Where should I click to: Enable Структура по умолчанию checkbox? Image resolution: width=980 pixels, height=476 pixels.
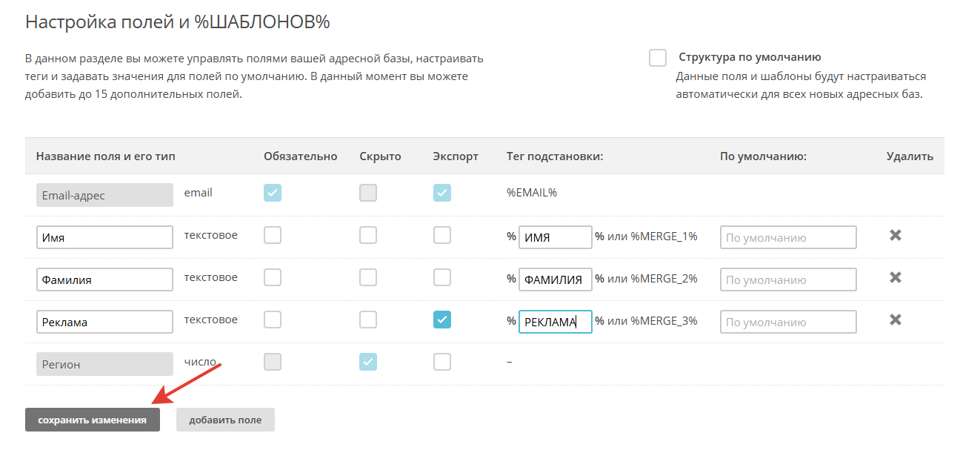tap(657, 58)
